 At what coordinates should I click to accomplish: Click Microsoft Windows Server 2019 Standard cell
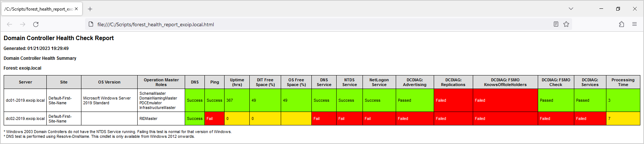coord(109,100)
